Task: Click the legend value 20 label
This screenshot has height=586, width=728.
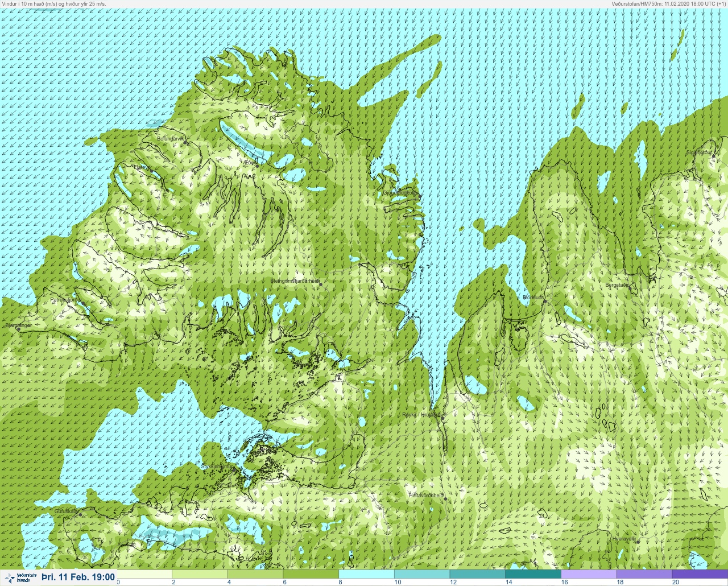Action: (x=675, y=582)
